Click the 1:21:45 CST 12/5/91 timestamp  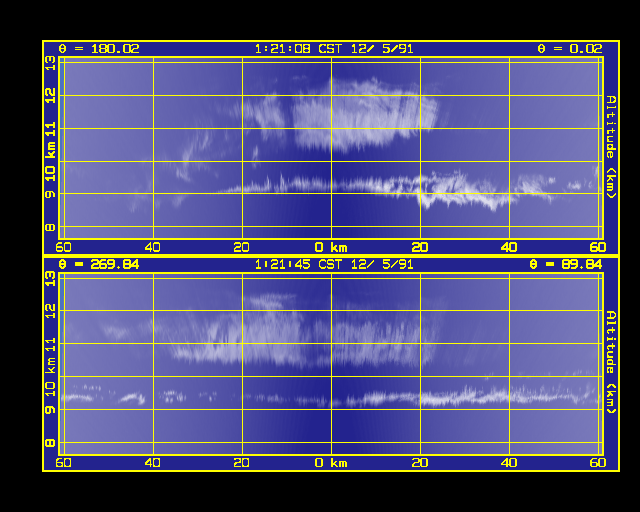(334, 265)
